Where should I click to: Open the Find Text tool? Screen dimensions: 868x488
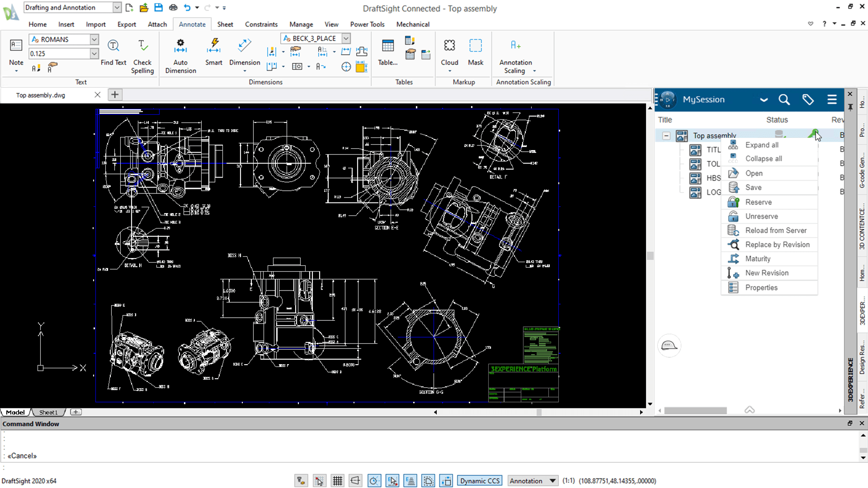click(113, 46)
